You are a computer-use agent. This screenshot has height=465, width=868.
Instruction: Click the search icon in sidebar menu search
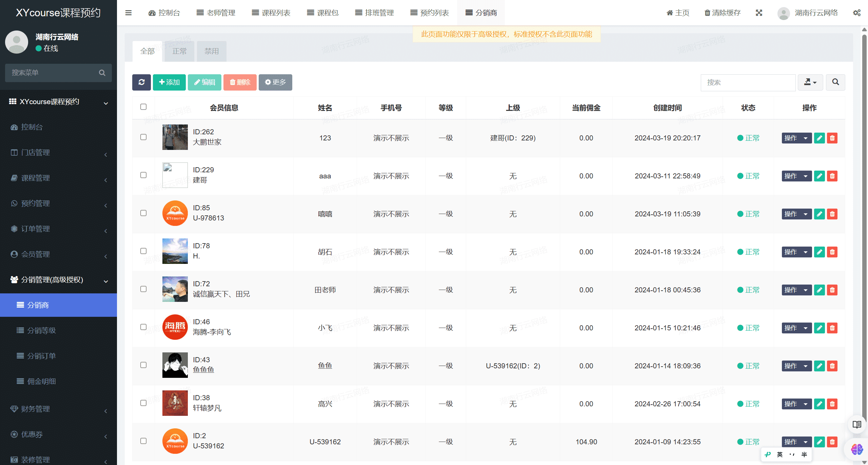coord(102,73)
